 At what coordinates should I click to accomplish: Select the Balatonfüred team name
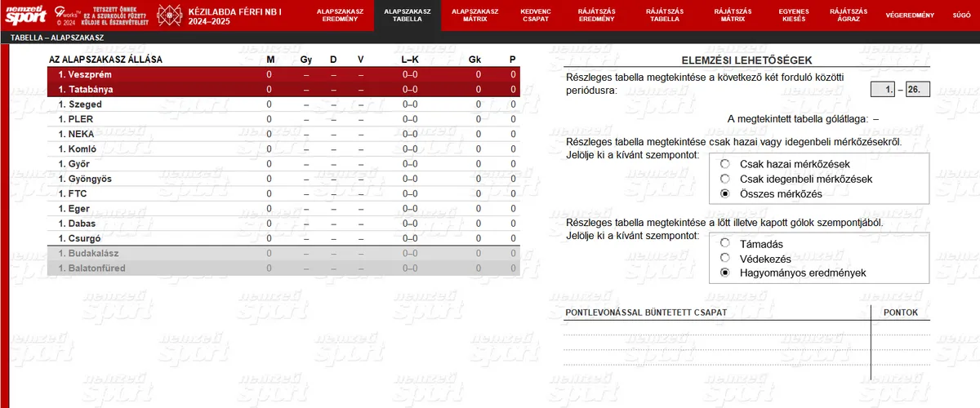coord(96,268)
